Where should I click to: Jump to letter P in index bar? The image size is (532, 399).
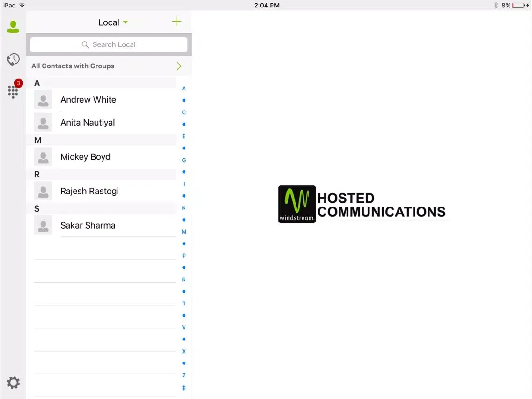coord(184,256)
